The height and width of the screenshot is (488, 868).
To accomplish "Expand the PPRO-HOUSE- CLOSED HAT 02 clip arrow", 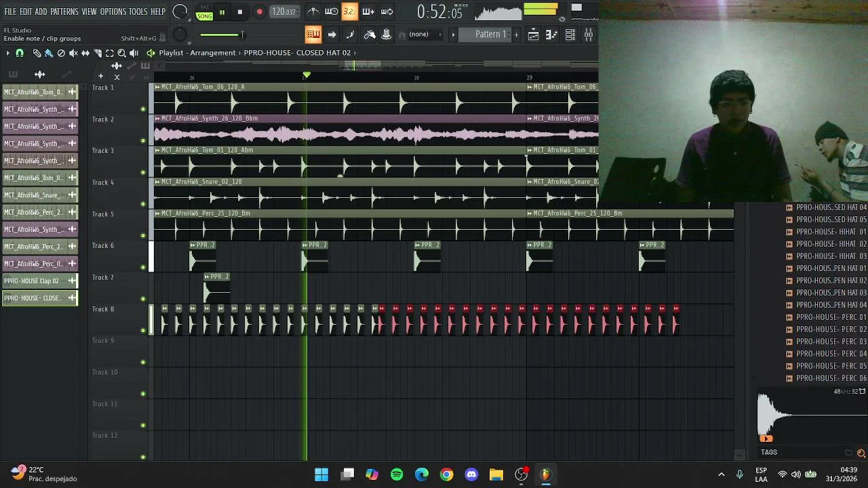I will (x=355, y=53).
